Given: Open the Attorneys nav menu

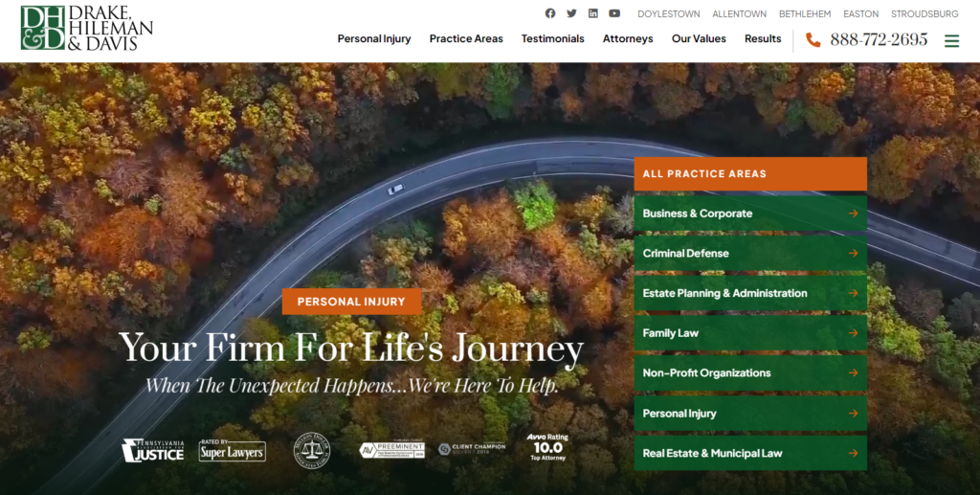Looking at the screenshot, I should click(x=628, y=38).
